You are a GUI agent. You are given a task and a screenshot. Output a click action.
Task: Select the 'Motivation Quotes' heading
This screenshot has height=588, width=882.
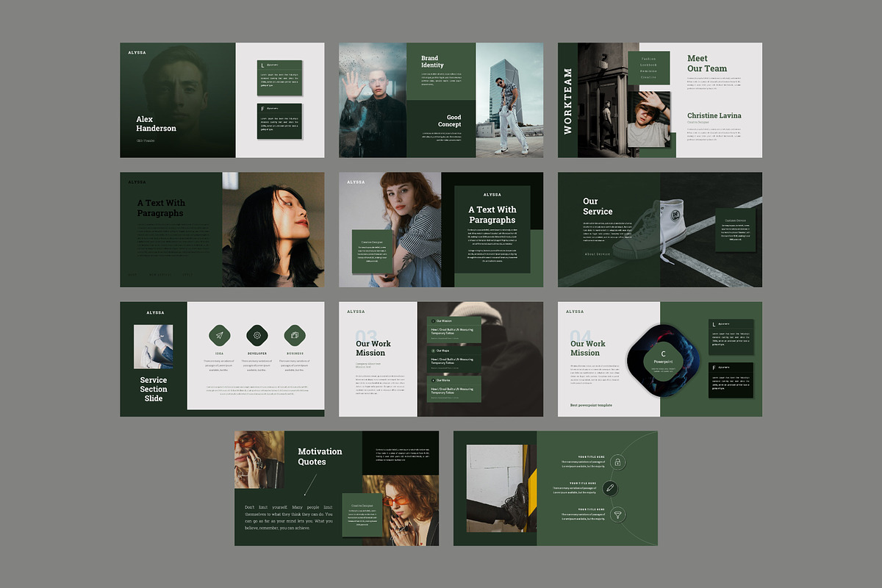tap(320, 456)
